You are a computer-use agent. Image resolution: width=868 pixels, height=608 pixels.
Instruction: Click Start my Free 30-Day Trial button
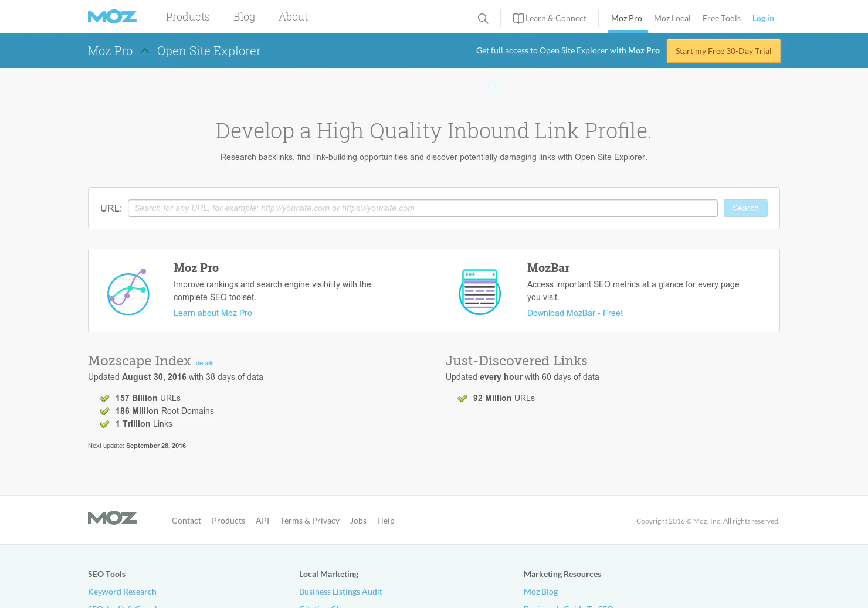[723, 51]
